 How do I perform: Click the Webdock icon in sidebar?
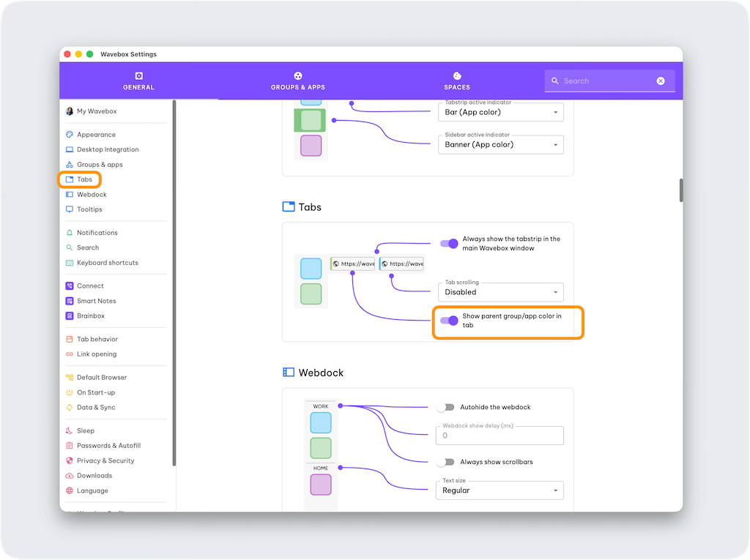click(x=70, y=195)
